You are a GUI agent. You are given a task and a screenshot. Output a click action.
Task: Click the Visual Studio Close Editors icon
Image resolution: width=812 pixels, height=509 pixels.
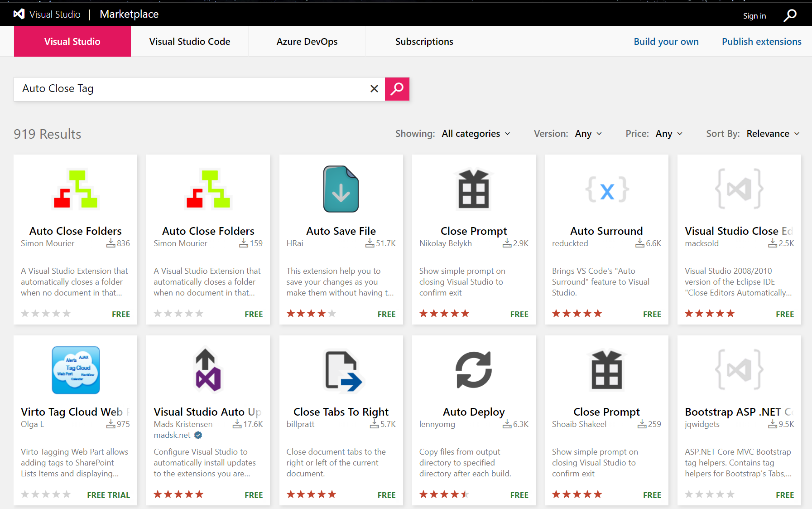(739, 189)
